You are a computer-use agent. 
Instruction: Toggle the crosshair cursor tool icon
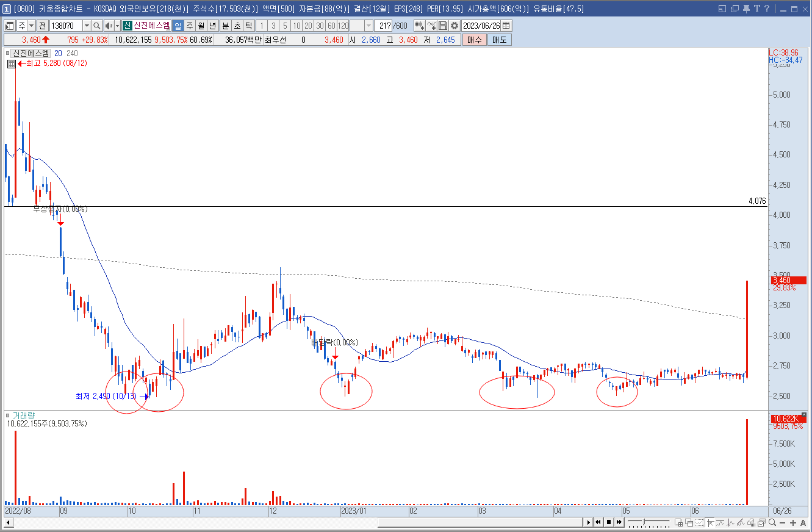[x=710, y=522]
